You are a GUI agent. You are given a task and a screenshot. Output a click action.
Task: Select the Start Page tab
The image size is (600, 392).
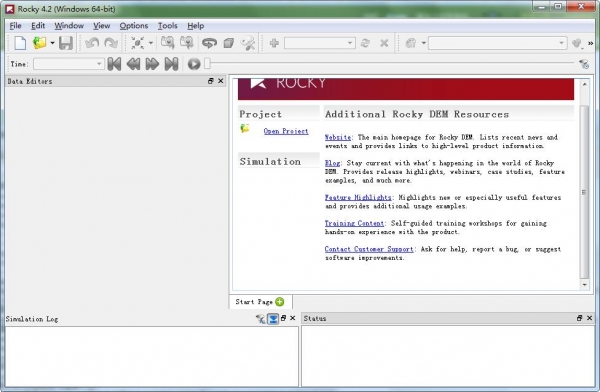point(260,302)
